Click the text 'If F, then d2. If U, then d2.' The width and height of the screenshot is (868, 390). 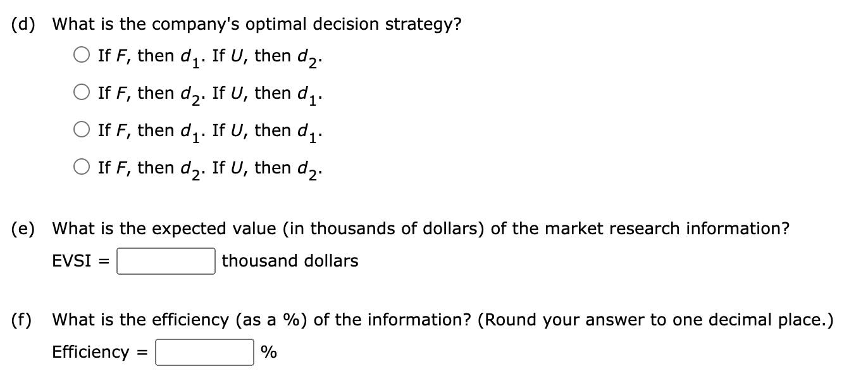pyautogui.click(x=209, y=167)
